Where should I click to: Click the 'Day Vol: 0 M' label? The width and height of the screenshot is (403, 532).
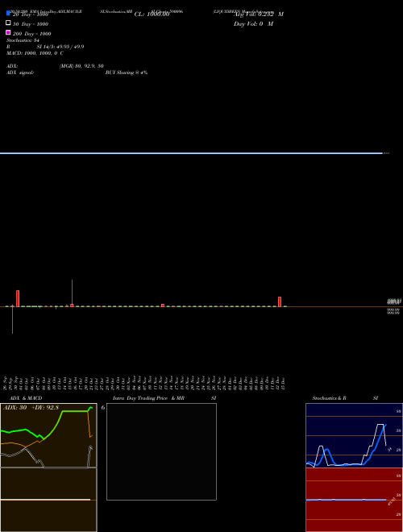pos(253,23)
